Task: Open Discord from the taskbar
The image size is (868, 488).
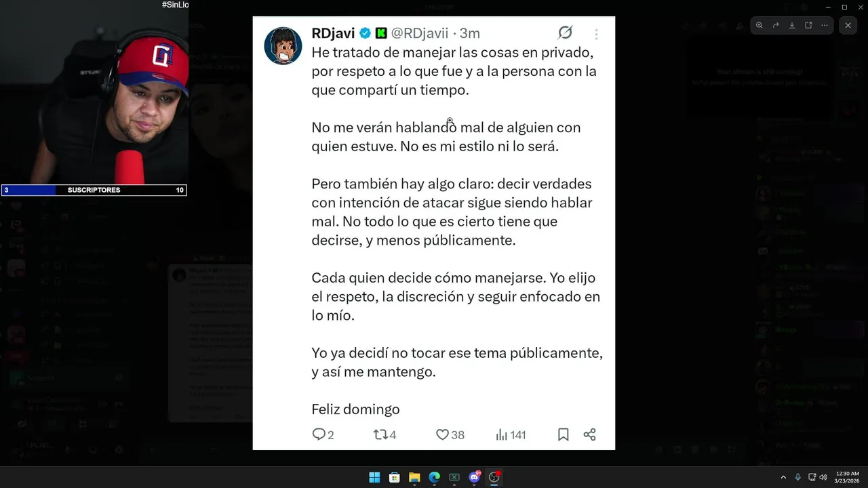Action: pos(475,477)
